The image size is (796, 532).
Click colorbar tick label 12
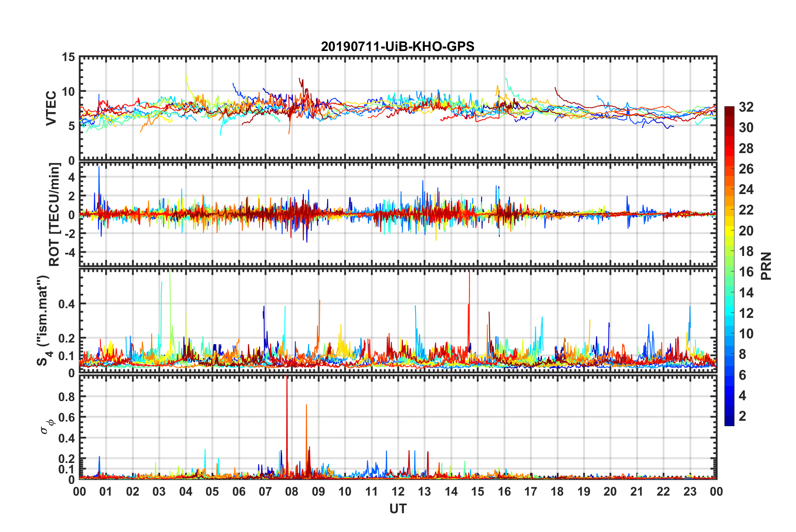(746, 313)
